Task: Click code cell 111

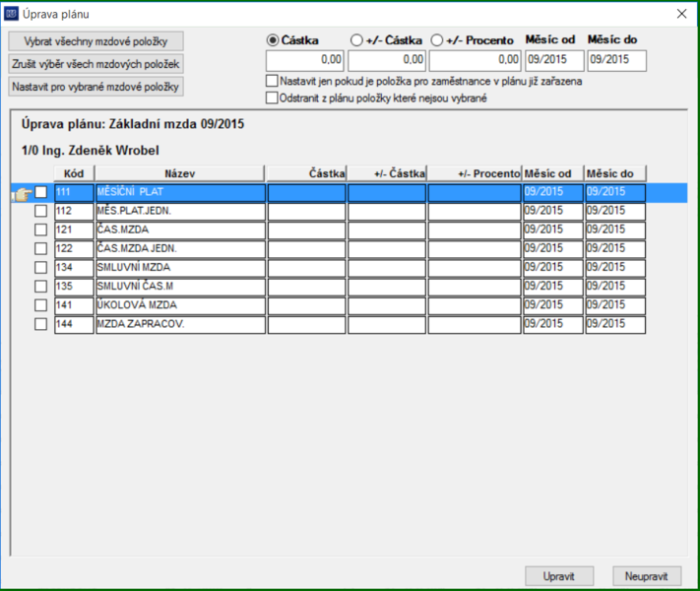Action: click(74, 192)
